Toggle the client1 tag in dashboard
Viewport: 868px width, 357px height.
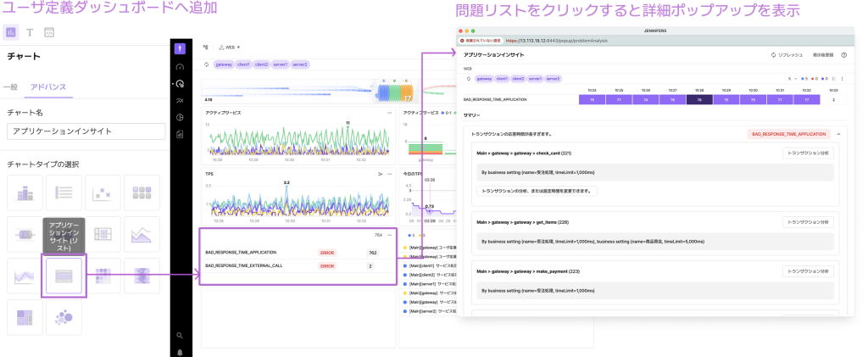click(245, 64)
